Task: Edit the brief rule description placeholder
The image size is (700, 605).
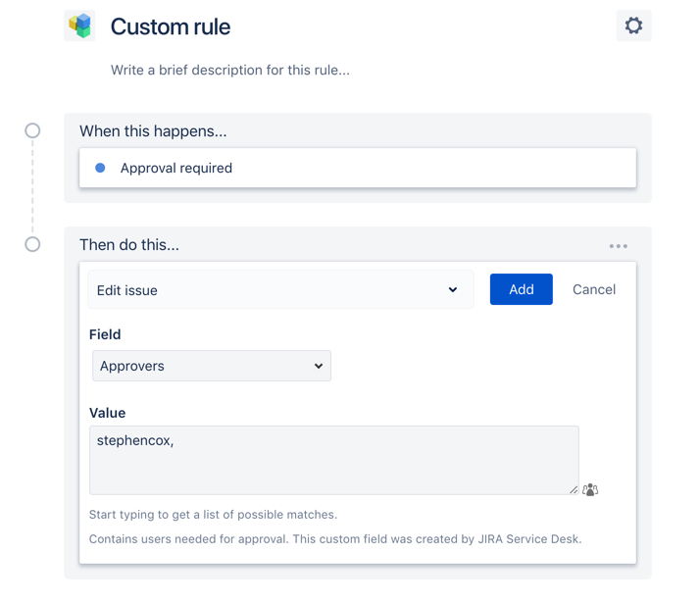Action: click(x=230, y=70)
